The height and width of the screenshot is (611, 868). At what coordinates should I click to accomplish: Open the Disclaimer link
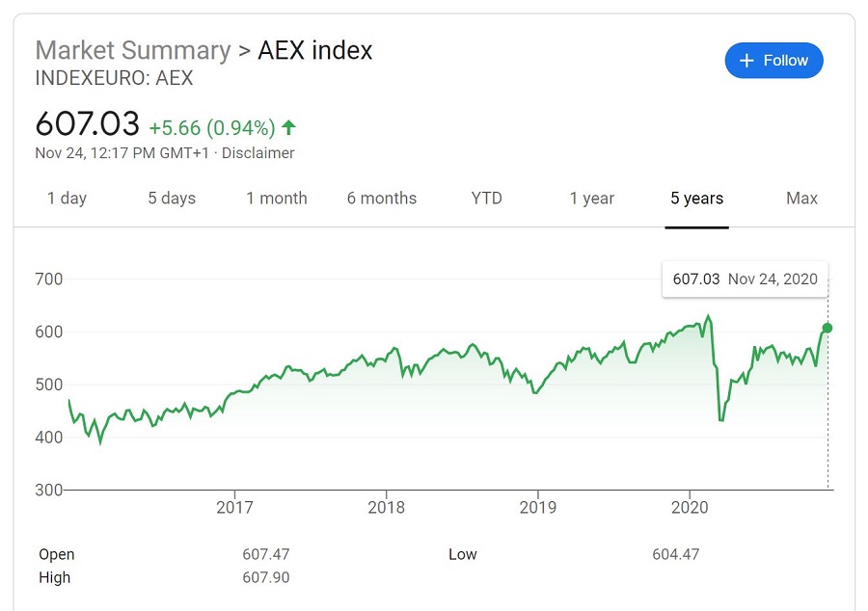(x=258, y=153)
